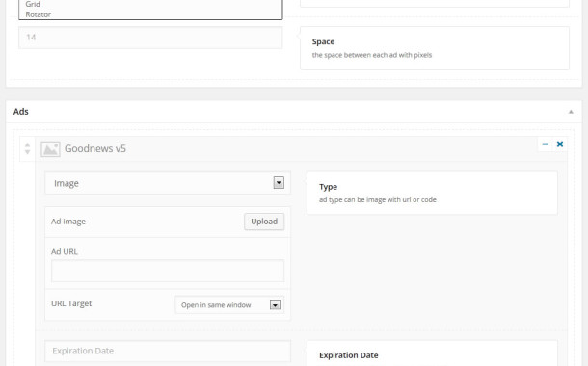Click the space field showing 14
The height and width of the screenshot is (366, 588).
[150, 38]
